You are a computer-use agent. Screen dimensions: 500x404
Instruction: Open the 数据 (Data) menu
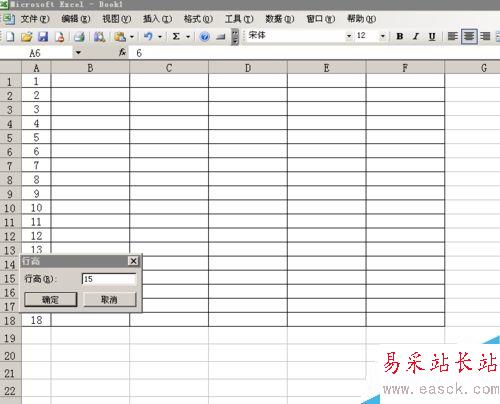pos(280,19)
